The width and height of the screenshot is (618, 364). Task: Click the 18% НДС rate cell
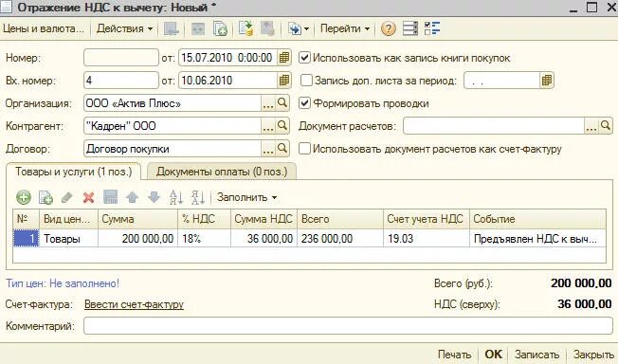(204, 239)
